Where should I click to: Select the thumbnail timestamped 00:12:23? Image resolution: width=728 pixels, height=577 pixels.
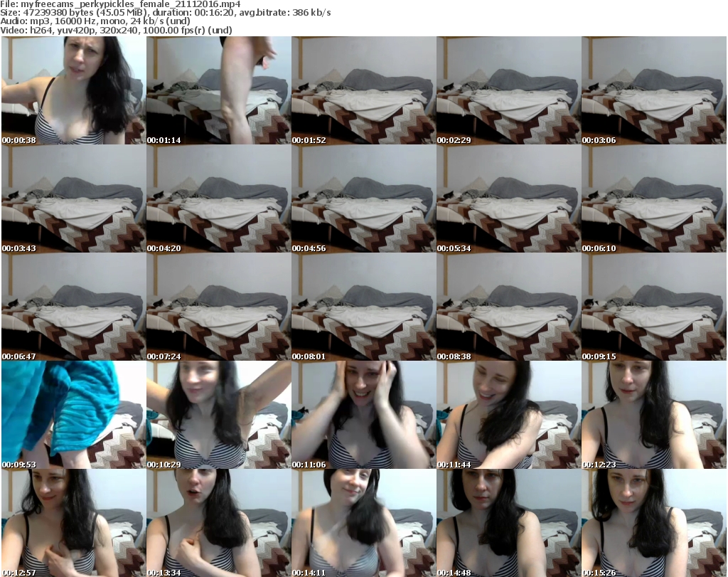(x=654, y=415)
